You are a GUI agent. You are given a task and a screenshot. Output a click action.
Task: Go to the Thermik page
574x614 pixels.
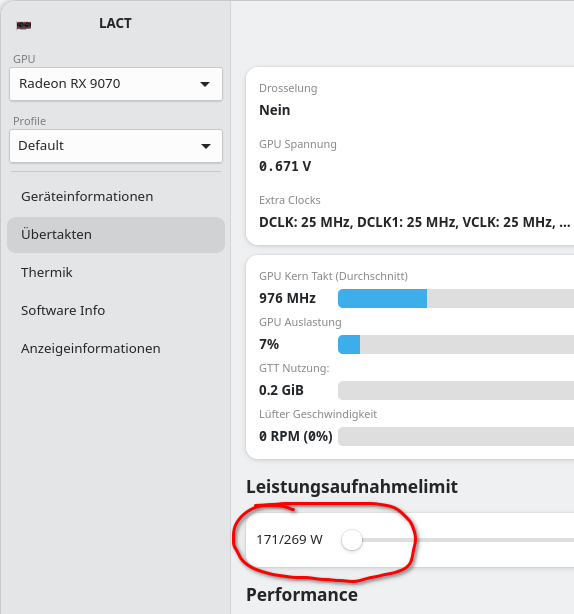click(x=116, y=272)
